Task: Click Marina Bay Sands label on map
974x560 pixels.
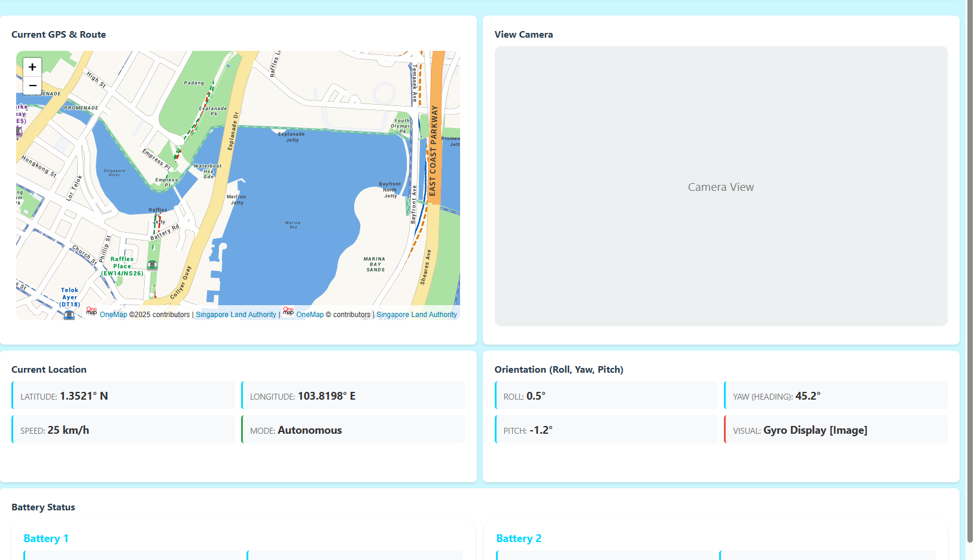Action: (x=375, y=264)
